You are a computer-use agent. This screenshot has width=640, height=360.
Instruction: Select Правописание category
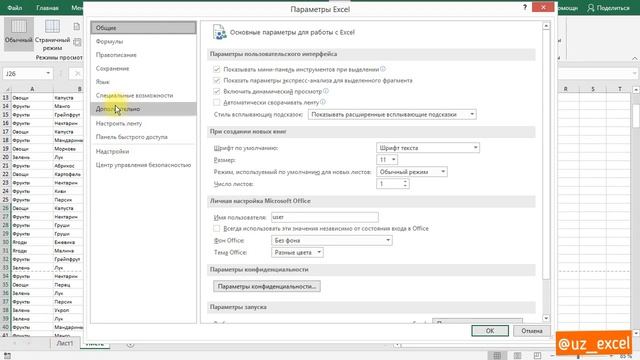(143, 55)
